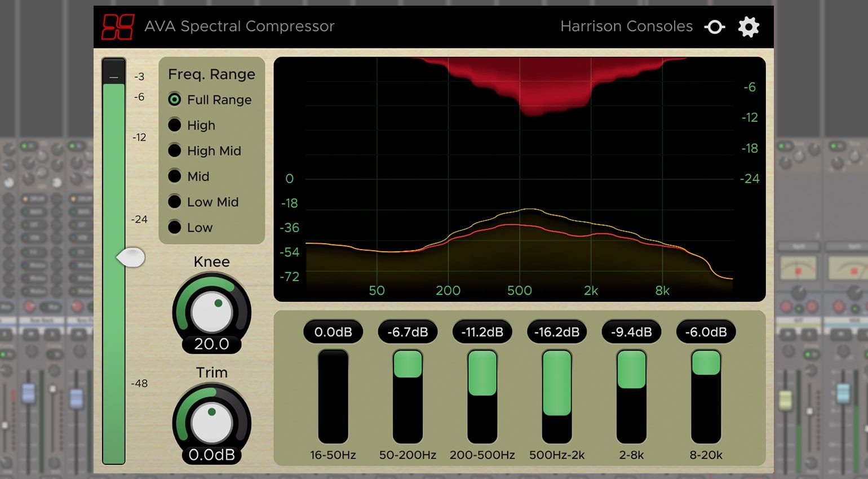Click the -6.7dB value display
This screenshot has height=479, width=868.
click(408, 331)
